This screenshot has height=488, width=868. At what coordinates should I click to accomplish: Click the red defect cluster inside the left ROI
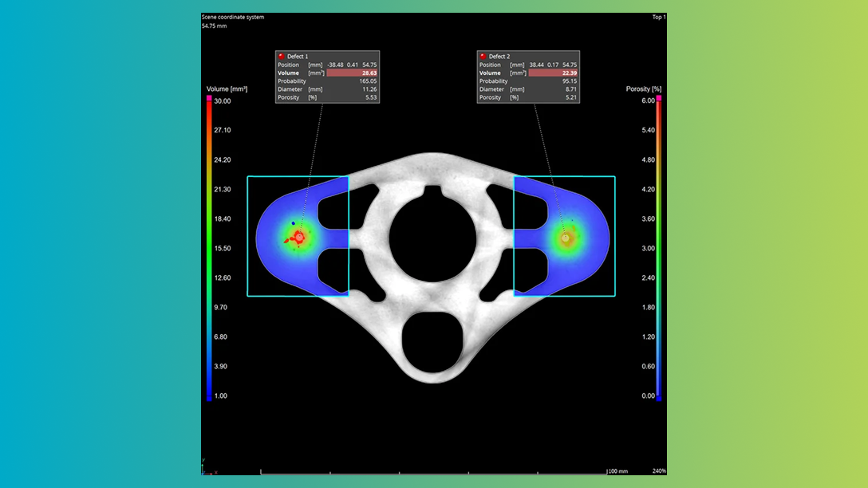pos(298,237)
